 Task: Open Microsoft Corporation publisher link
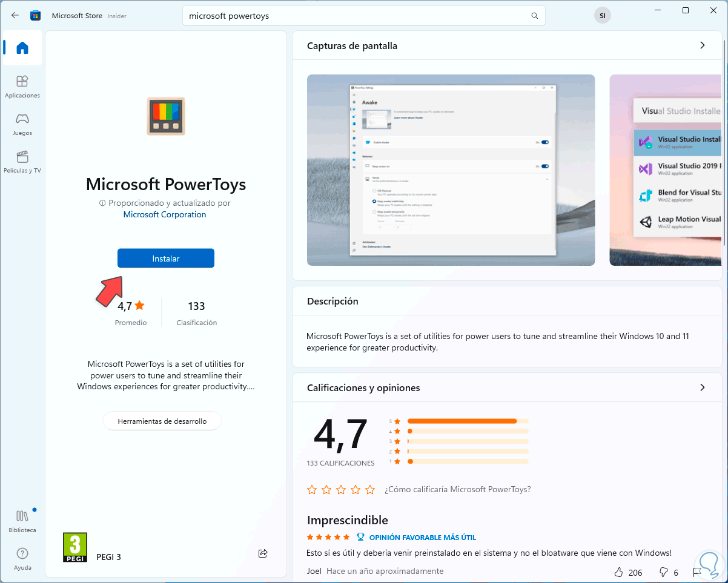(x=165, y=214)
